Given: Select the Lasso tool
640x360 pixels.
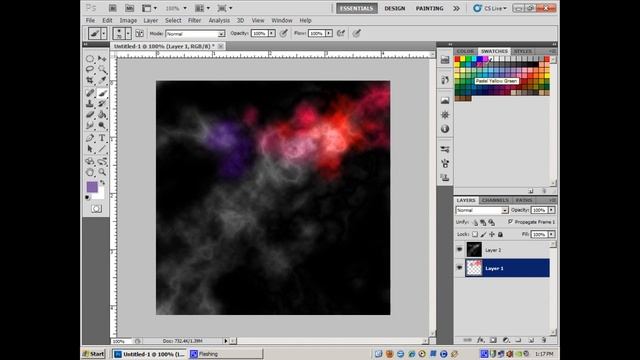Looking at the screenshot, I should click(90, 69).
